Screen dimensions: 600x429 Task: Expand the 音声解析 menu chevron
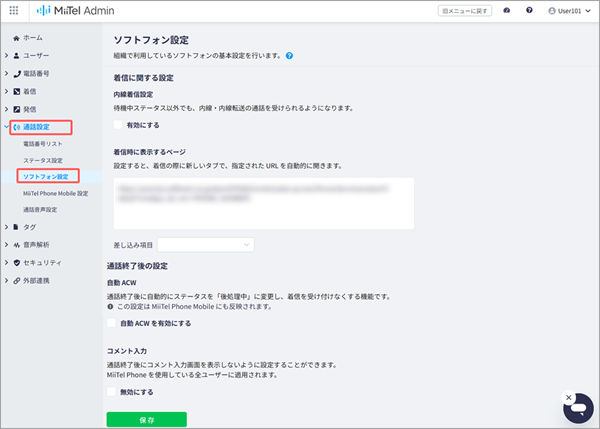tap(7, 245)
